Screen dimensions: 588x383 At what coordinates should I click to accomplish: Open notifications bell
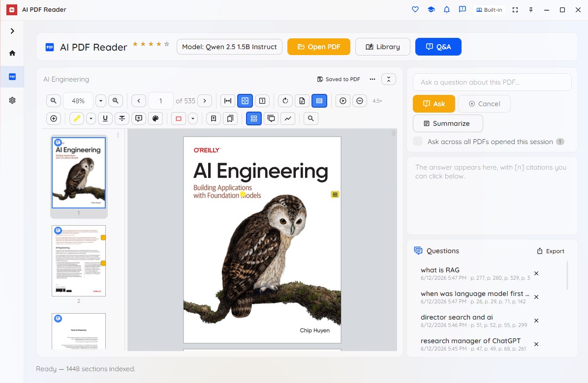[x=447, y=10]
